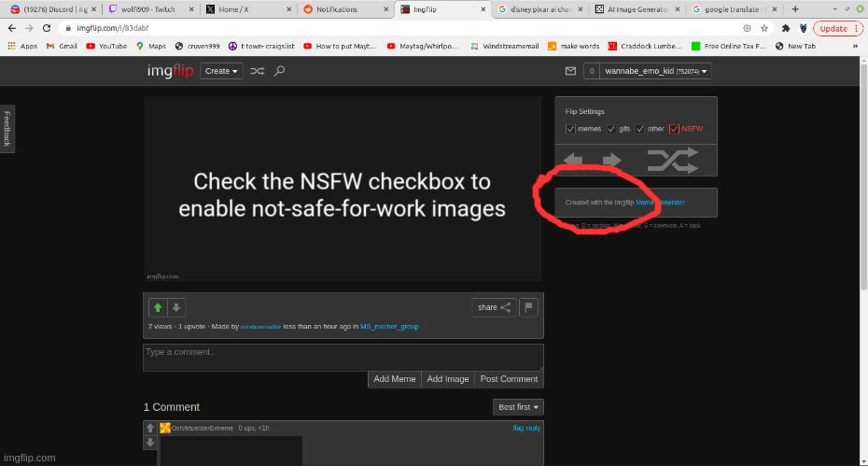Click the imgflip shuffle icon in header
This screenshot has width=868, height=466.
tap(258, 71)
